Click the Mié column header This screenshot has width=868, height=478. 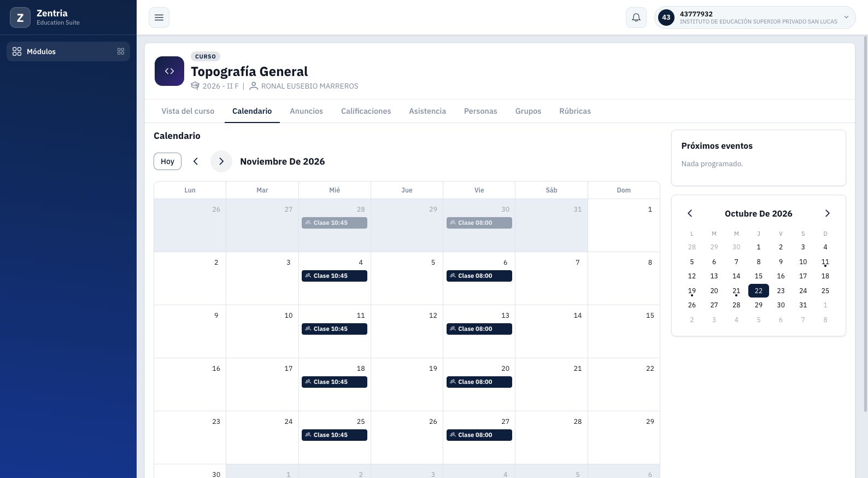(335, 190)
